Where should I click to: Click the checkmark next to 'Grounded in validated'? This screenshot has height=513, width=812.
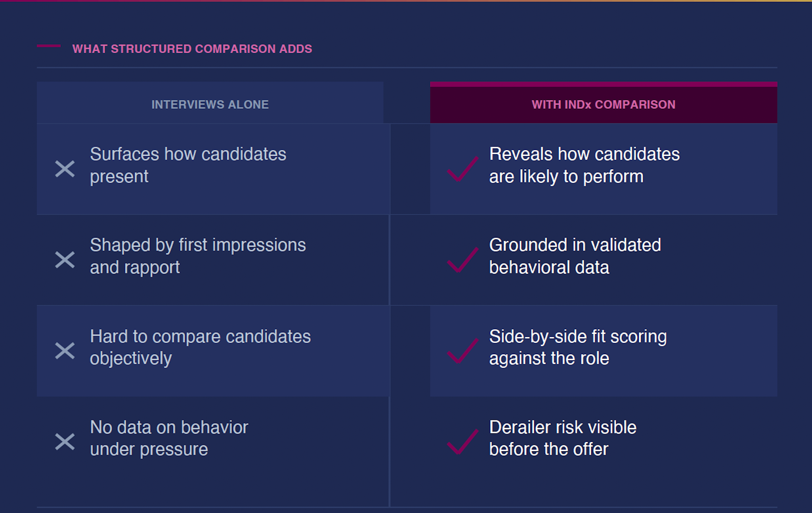pos(462,260)
